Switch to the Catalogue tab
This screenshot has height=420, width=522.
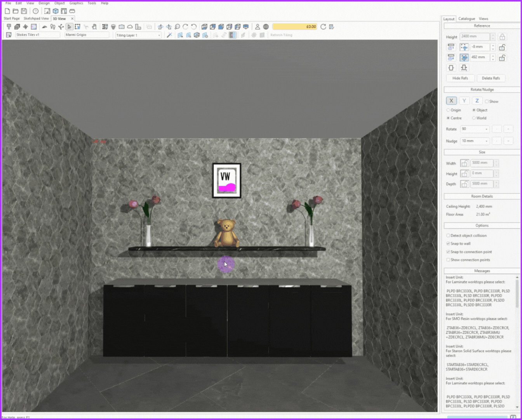coord(466,19)
